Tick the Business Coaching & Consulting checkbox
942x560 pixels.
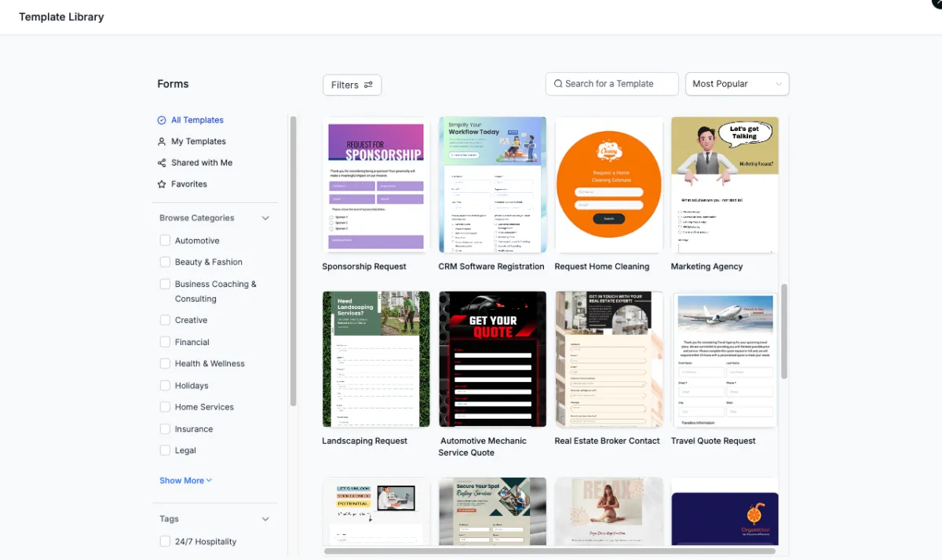pyautogui.click(x=165, y=284)
